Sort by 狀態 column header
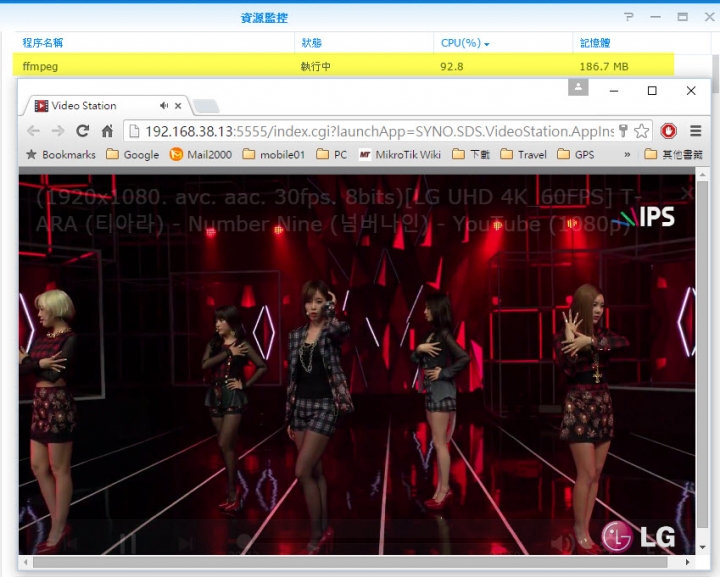 (x=311, y=43)
